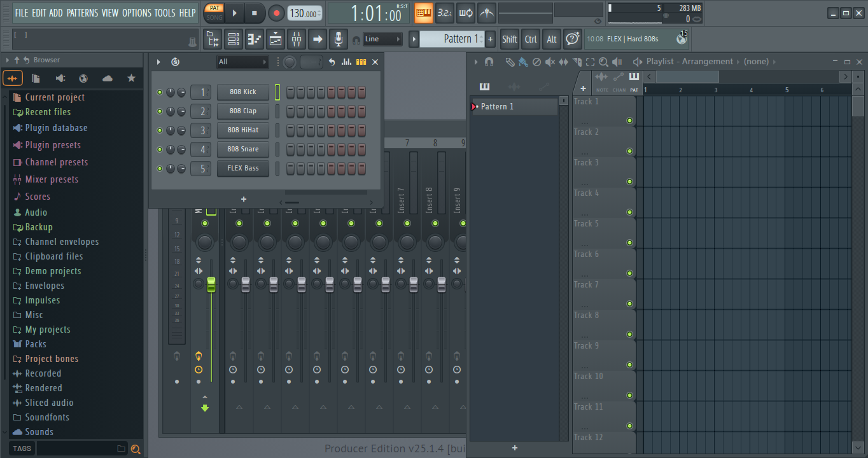Viewport: 868px width, 458px height.
Task: Open the Line snap dropdown
Action: 382,39
